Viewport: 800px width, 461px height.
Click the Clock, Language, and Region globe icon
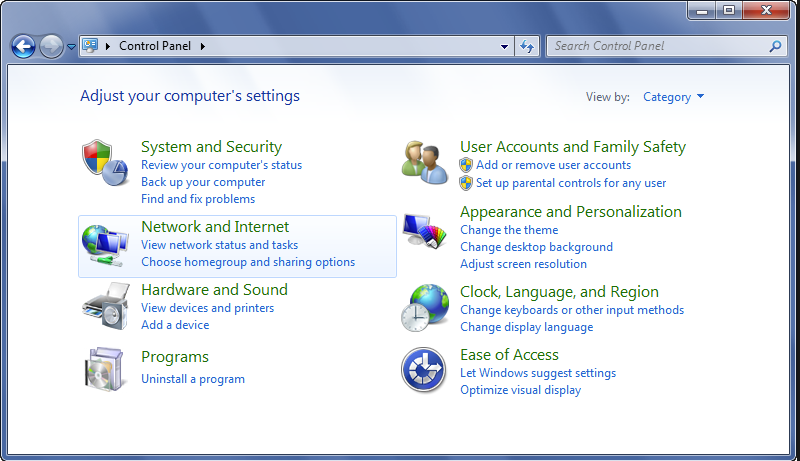(425, 307)
